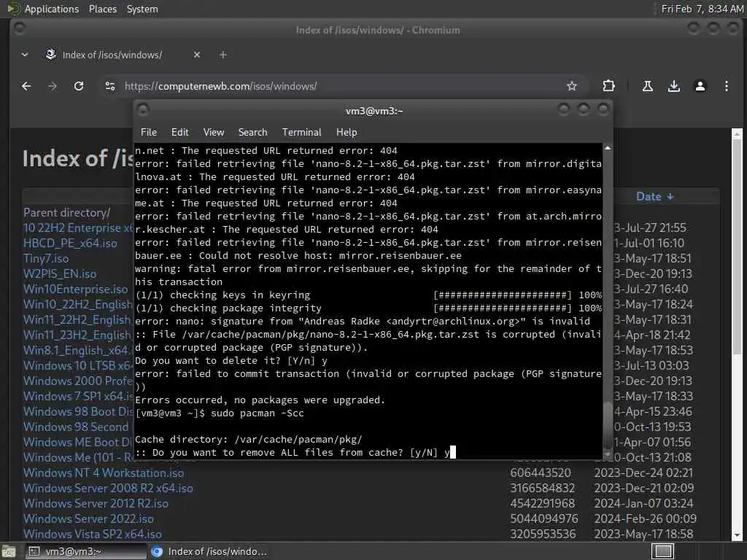Open W2PIS_EN.iso link
The image size is (747, 560).
[60, 274]
